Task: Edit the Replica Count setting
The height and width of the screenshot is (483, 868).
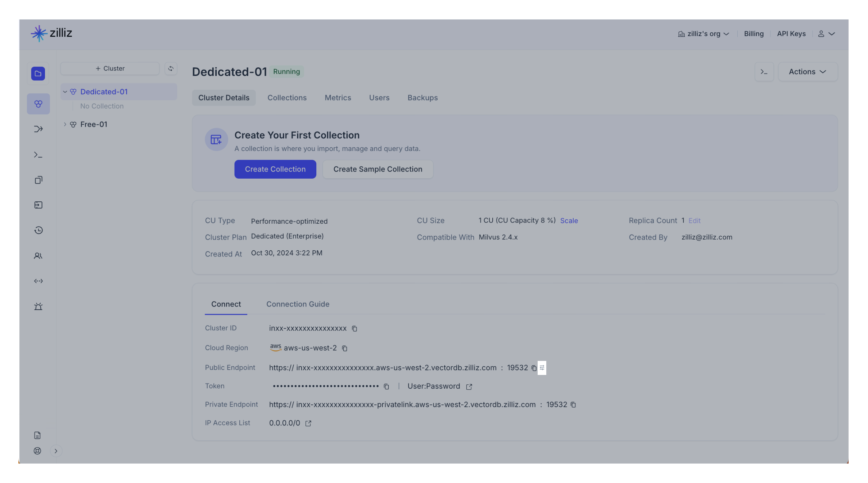Action: click(695, 220)
